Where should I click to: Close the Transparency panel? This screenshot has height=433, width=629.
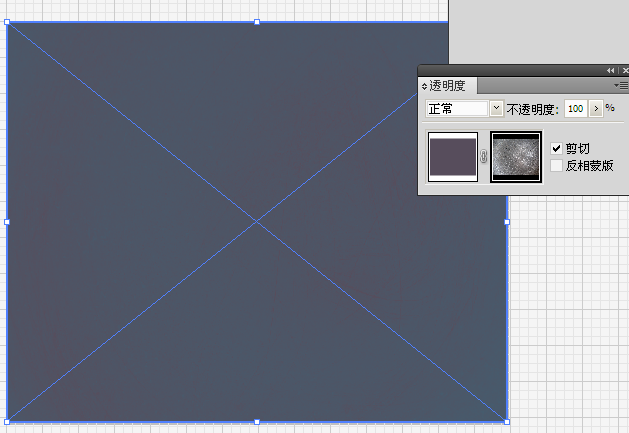click(x=625, y=70)
